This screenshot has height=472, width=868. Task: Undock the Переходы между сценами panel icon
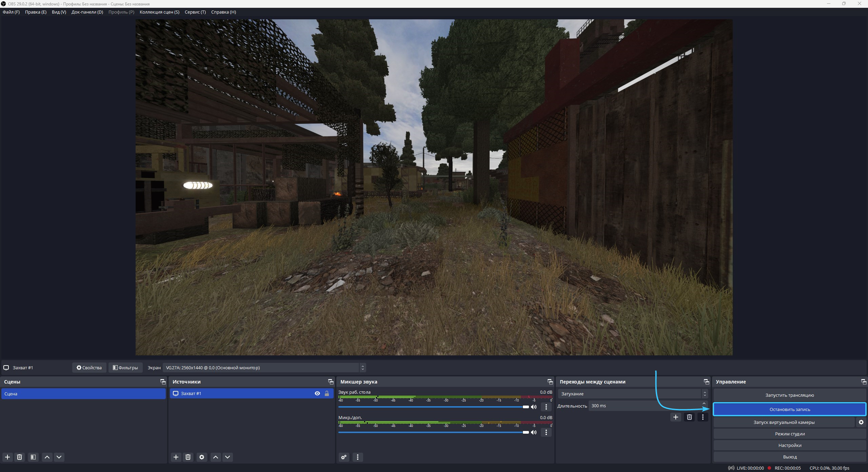pos(707,382)
